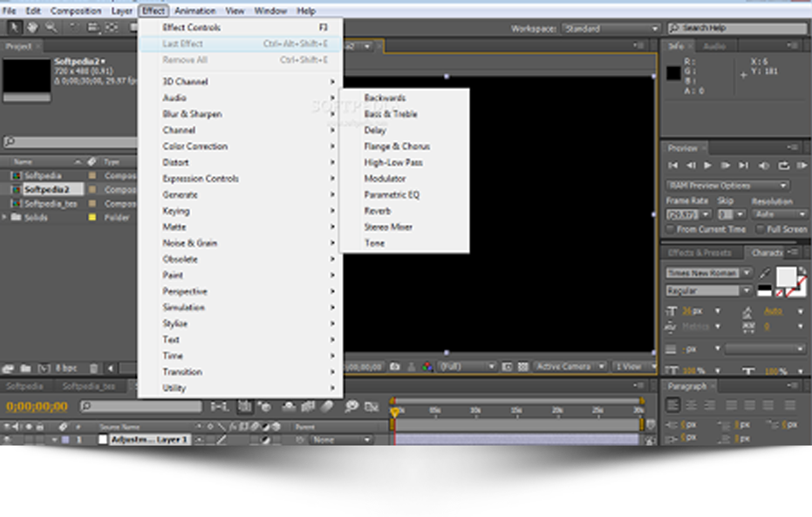Apply the Stereo Mixer audio effect
This screenshot has height=517, width=812.
point(404,227)
